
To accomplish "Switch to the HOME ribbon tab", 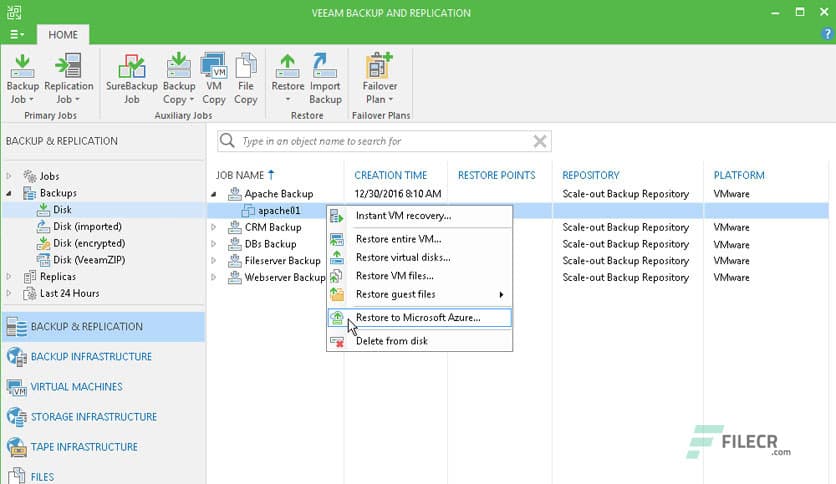I will 63,35.
